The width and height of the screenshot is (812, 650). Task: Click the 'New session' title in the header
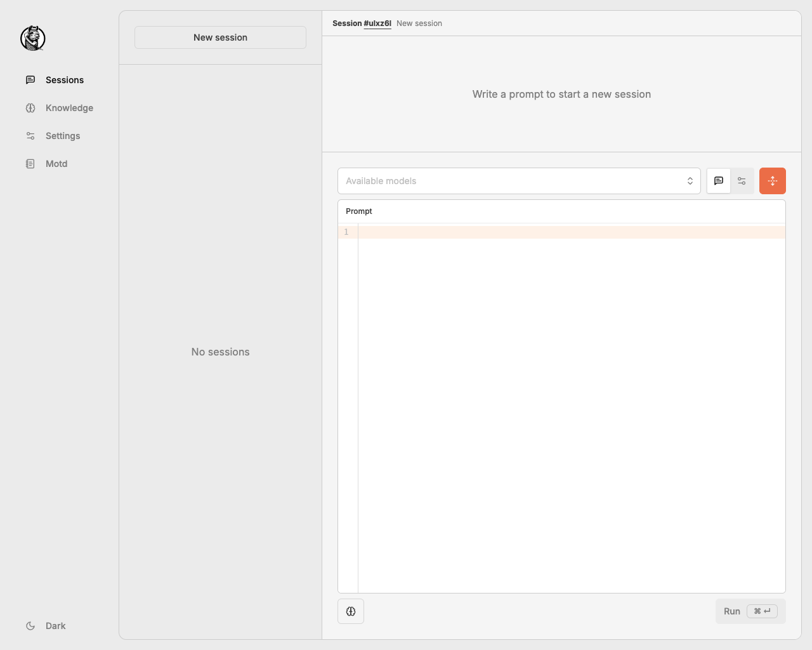[419, 23]
